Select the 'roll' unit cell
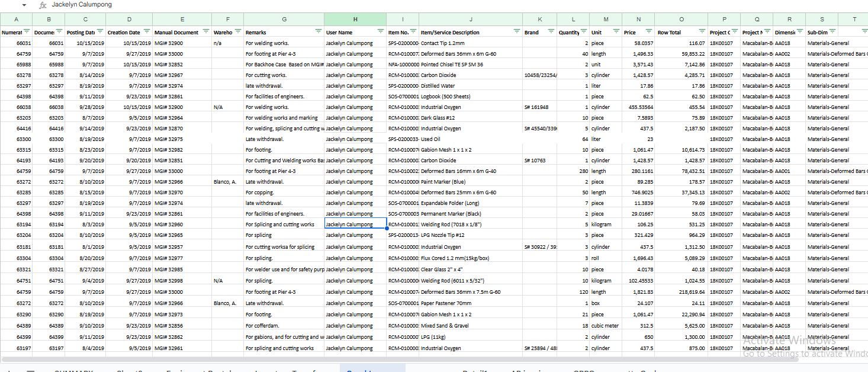Screen dimensions: 868x372 coord(606,258)
